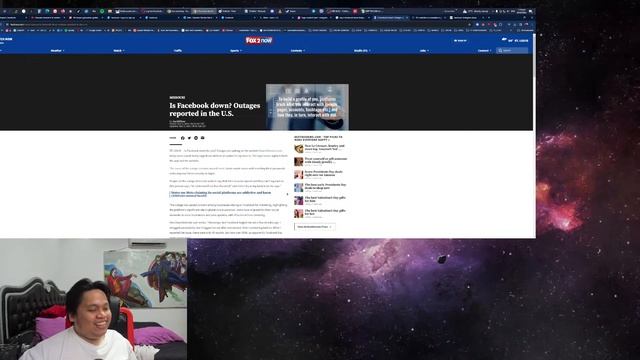Open the Traffic nav item
This screenshot has height=360, width=640.
tap(178, 51)
